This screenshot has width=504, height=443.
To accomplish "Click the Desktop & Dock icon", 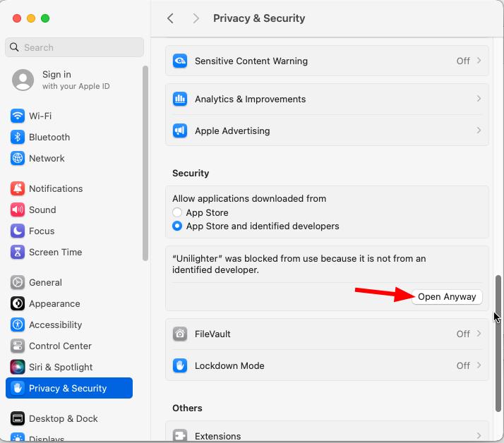I will tap(18, 418).
